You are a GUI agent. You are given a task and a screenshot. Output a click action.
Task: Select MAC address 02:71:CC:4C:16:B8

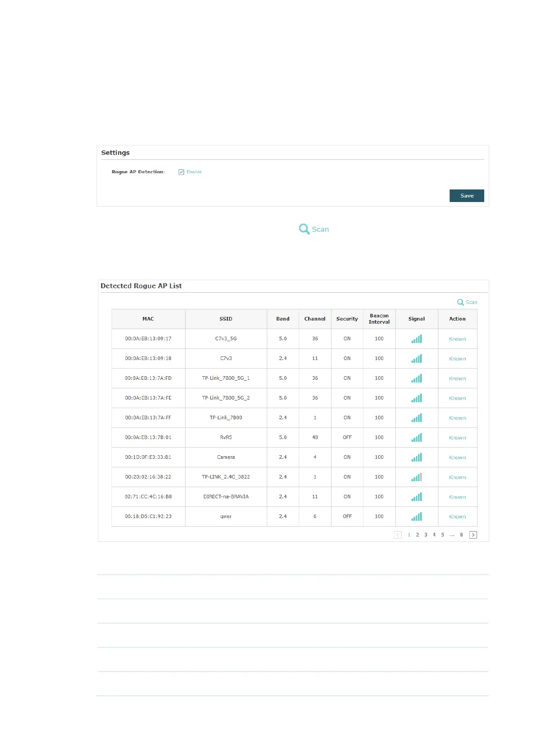[148, 497]
